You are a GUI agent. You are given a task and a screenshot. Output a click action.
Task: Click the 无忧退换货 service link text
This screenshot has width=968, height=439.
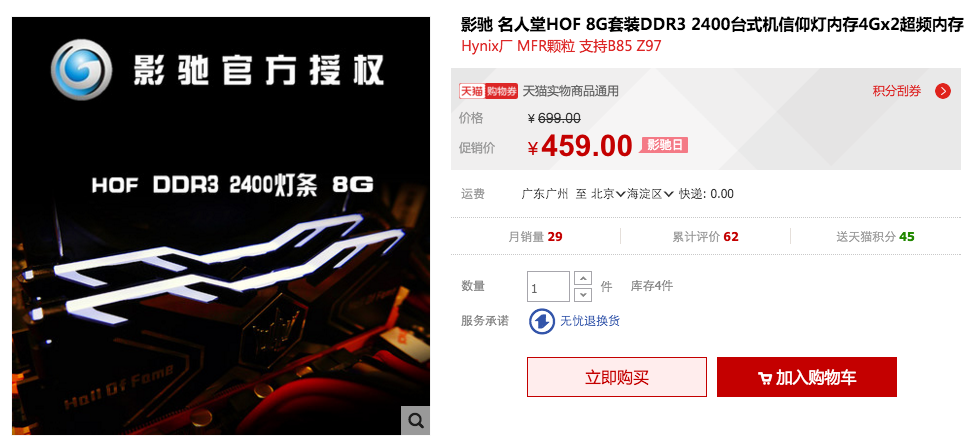[590, 321]
